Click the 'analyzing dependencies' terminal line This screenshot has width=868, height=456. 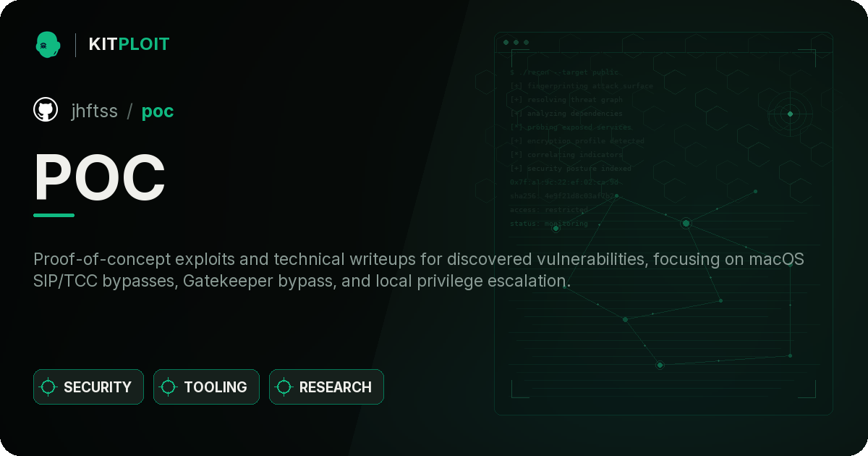click(x=566, y=114)
